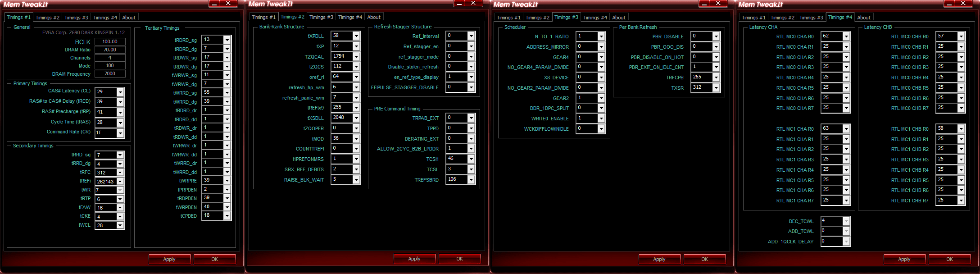This screenshot has width=980, height=274.
Task: Click the Channels field showing 4
Action: click(x=110, y=58)
